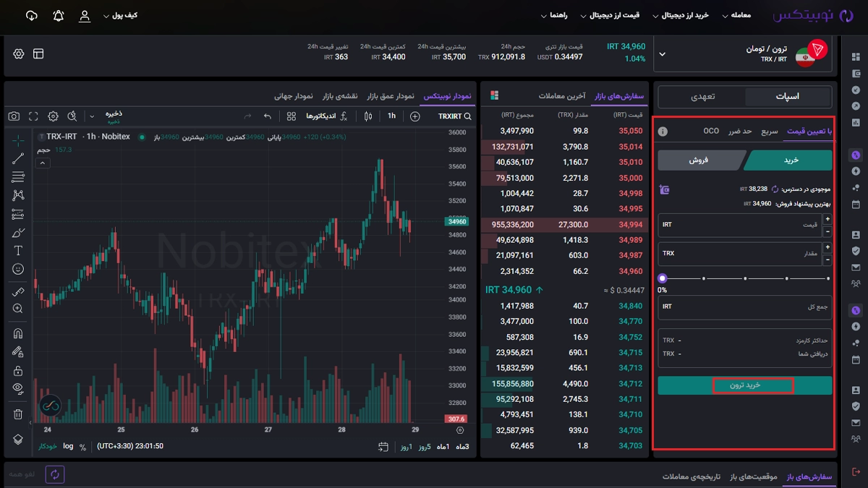The width and height of the screenshot is (868, 488).
Task: Select the فروش (sell) toggle
Action: [x=702, y=160]
